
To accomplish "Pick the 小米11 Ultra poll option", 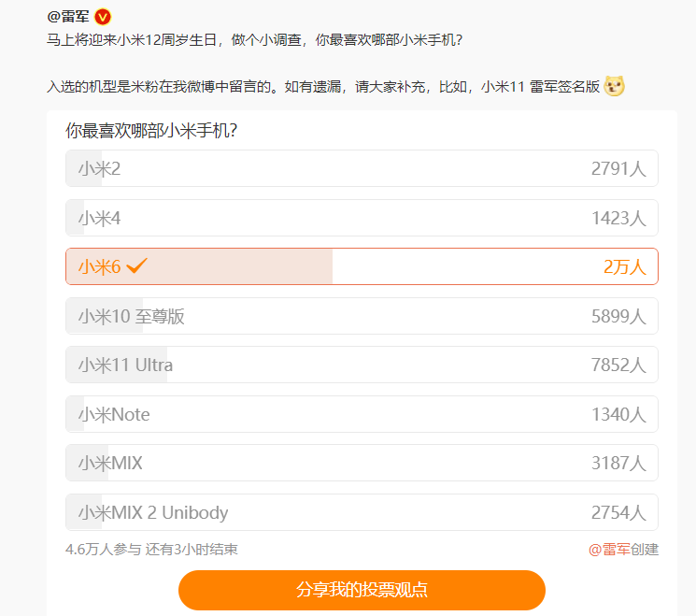I will (362, 365).
